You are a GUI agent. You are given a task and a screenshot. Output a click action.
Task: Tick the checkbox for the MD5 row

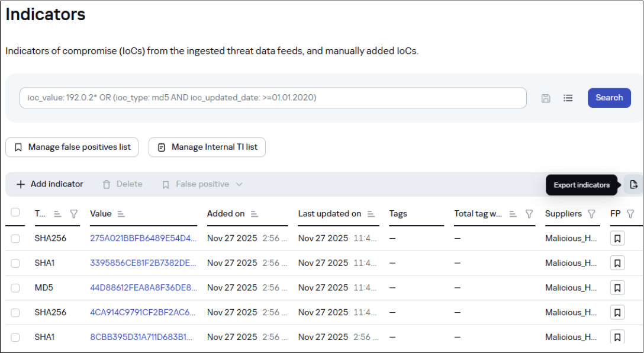point(15,288)
